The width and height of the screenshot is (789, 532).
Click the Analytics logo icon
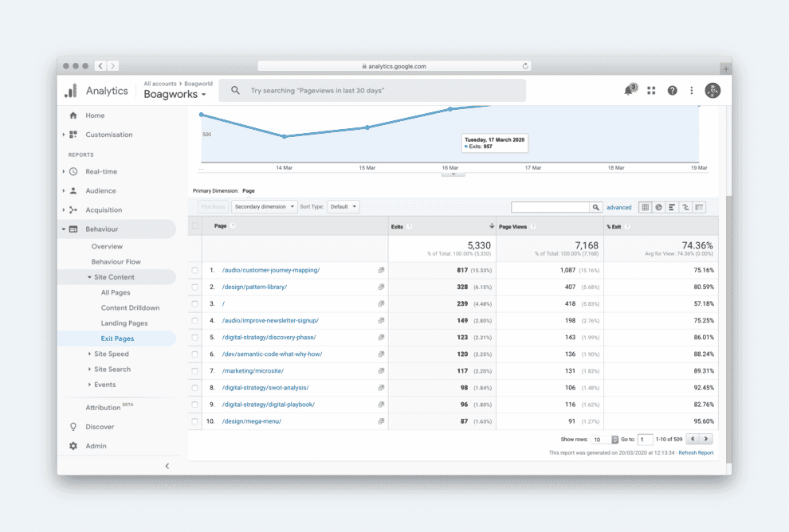point(71,91)
